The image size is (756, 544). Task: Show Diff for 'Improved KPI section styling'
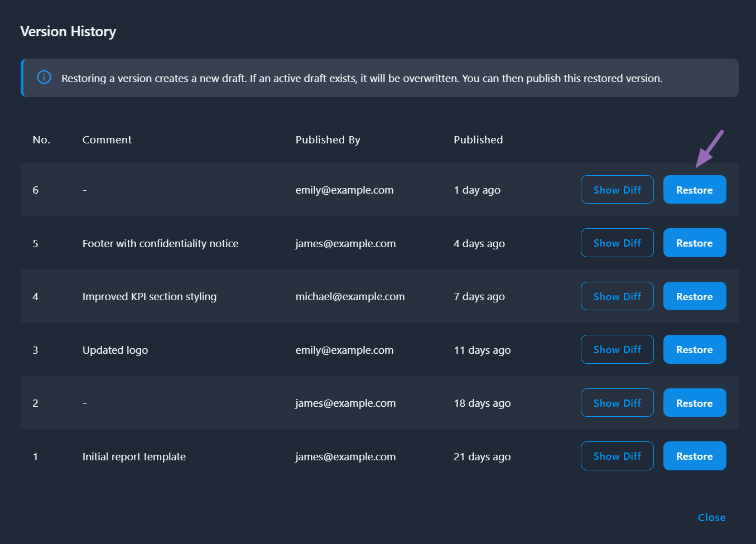617,296
